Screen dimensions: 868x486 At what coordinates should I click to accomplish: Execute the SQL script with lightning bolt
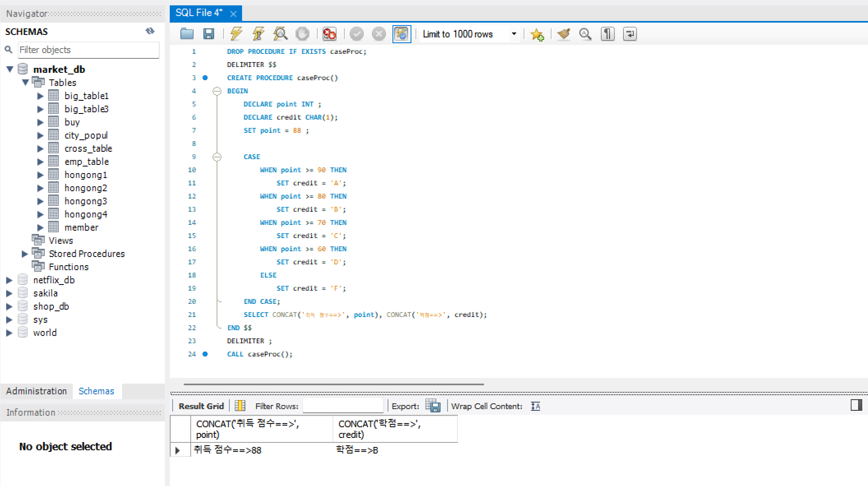(236, 34)
